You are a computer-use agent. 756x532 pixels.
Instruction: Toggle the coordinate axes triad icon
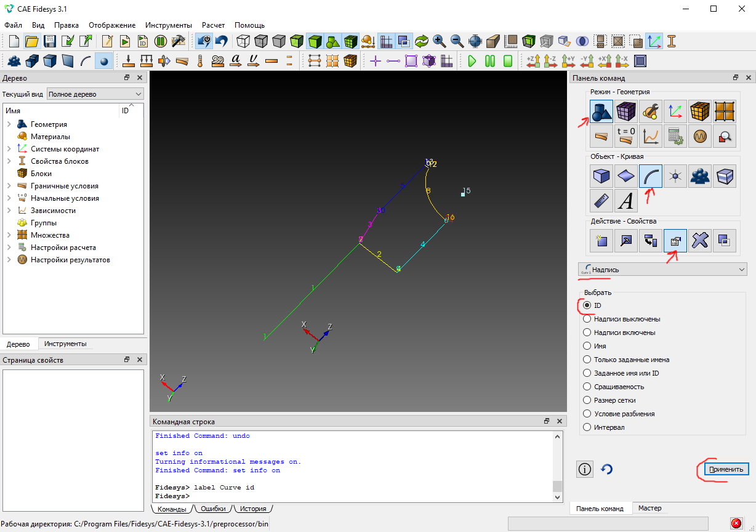[x=654, y=41]
